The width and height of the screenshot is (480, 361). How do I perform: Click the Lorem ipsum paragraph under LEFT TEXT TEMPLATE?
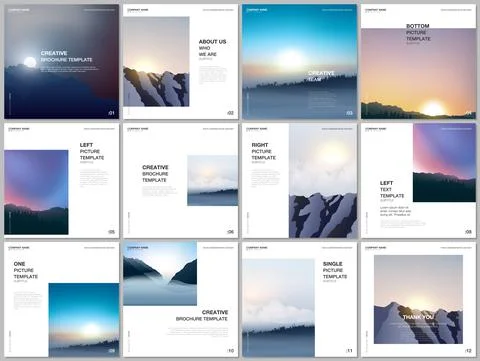(x=395, y=211)
